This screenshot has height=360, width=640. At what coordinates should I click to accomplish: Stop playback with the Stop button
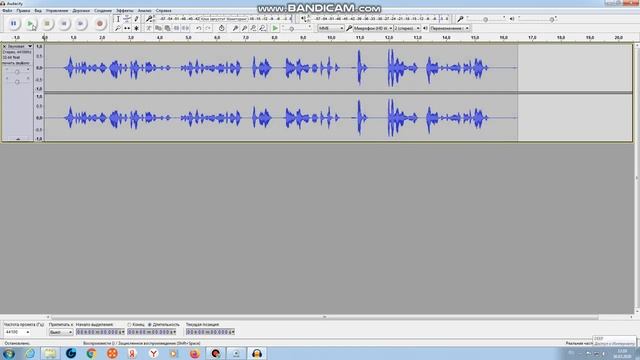[x=47, y=24]
